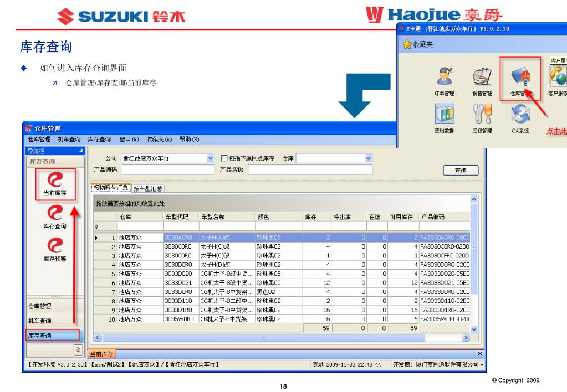Select 机车查询 navigation group button

coord(55,321)
